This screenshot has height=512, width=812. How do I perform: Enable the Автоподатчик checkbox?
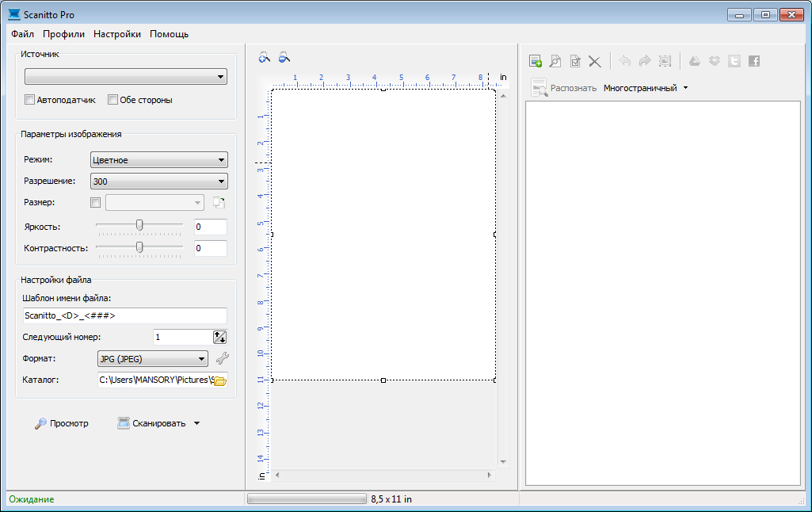point(30,100)
